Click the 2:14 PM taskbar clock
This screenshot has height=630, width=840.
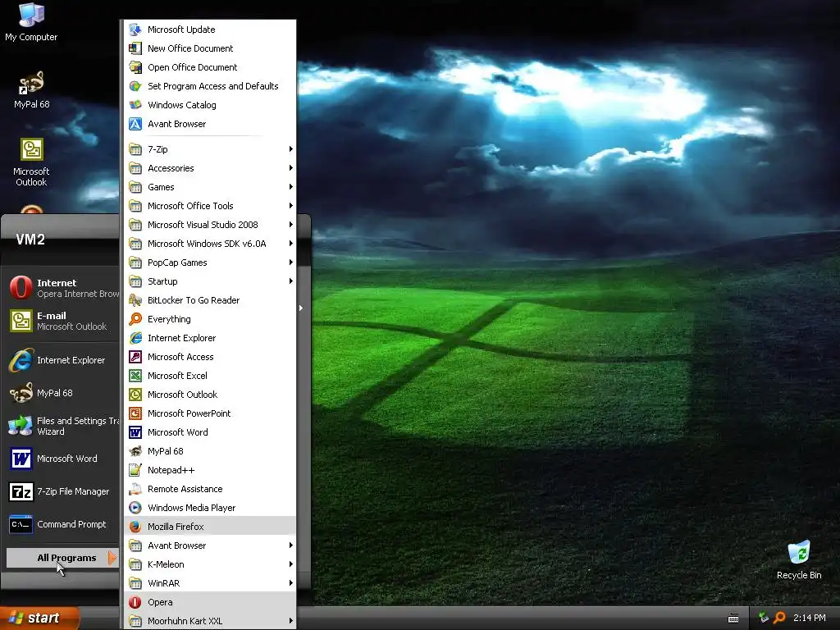810,618
